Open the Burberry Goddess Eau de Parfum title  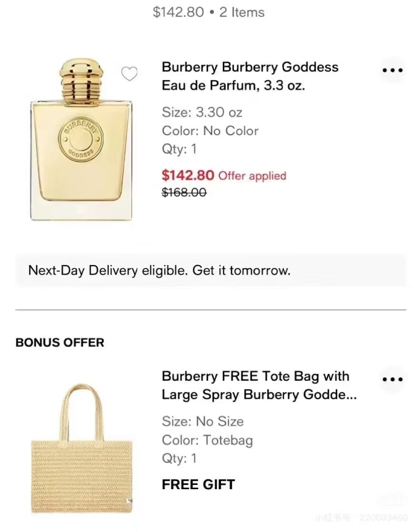pyautogui.click(x=250, y=76)
